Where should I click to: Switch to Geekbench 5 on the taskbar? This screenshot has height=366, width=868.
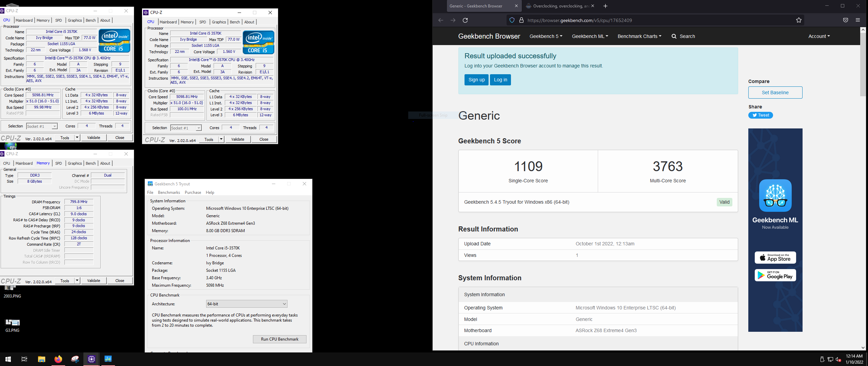pos(108,359)
